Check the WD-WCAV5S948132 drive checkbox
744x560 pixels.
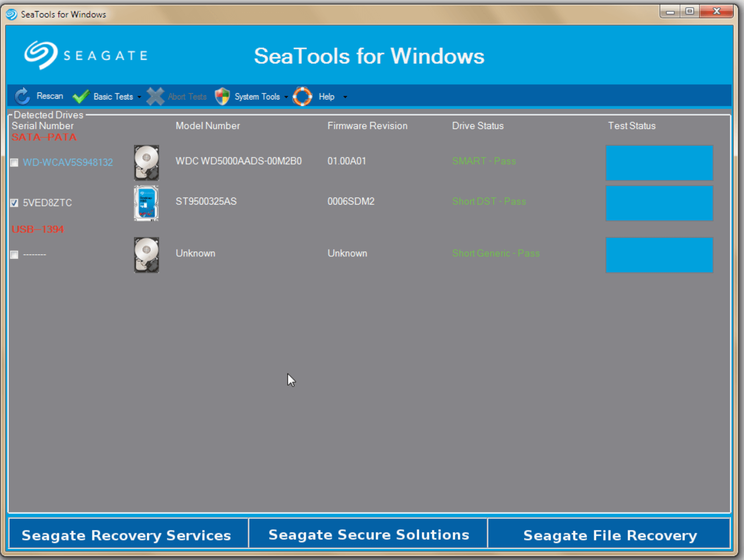(14, 162)
